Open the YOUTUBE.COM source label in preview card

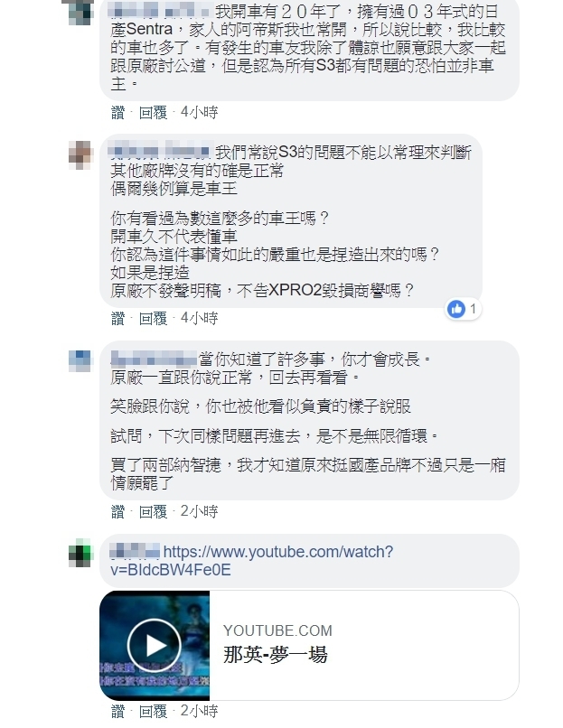(x=277, y=630)
